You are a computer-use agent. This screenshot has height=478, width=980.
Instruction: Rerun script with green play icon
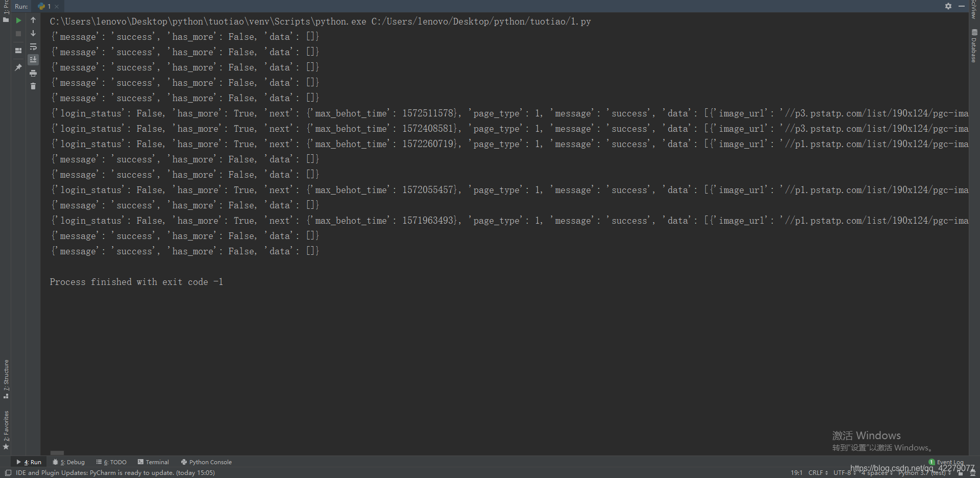(18, 20)
